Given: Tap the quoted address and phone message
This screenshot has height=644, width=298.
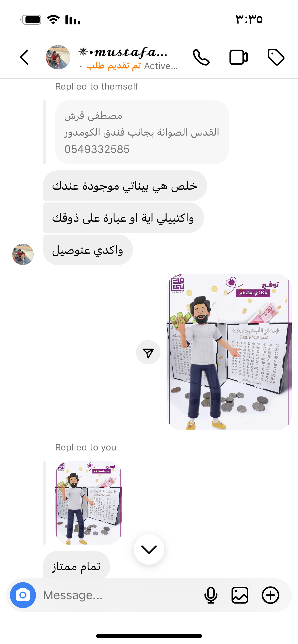Looking at the screenshot, I should [x=142, y=132].
